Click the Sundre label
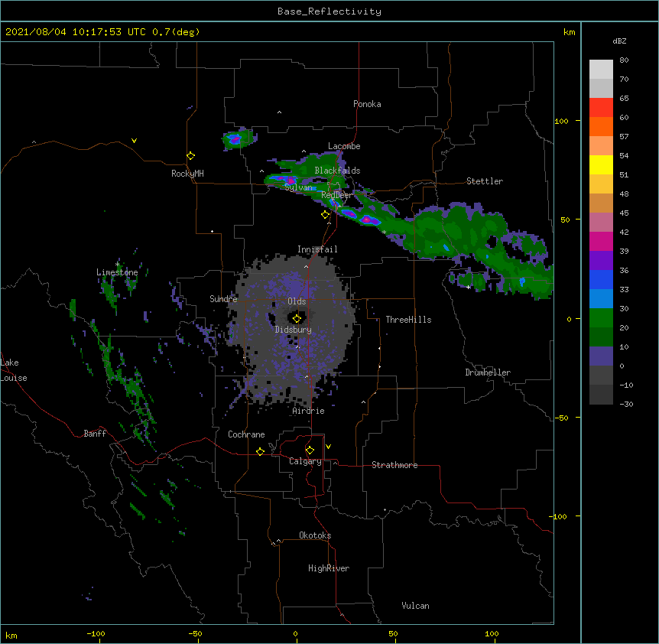 point(223,299)
